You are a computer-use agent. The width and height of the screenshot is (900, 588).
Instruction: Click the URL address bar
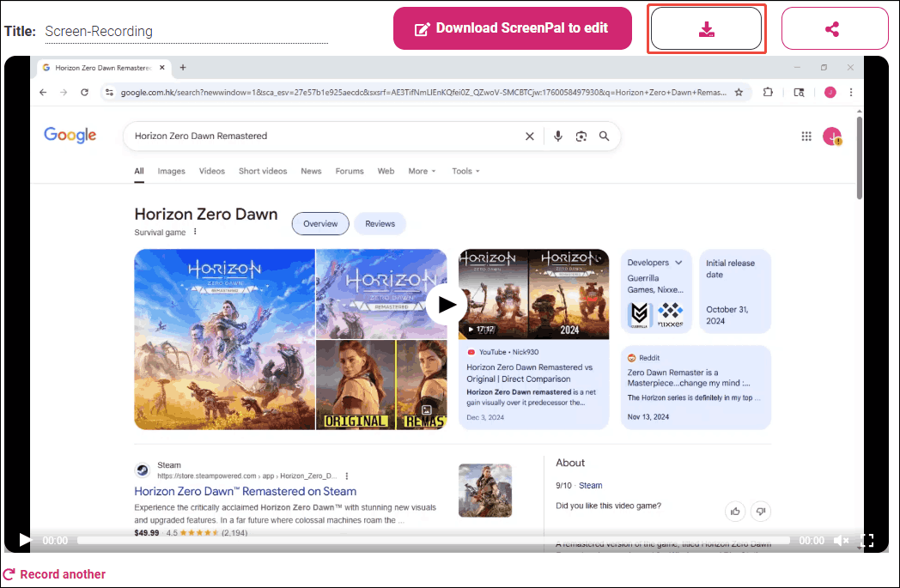pos(423,93)
